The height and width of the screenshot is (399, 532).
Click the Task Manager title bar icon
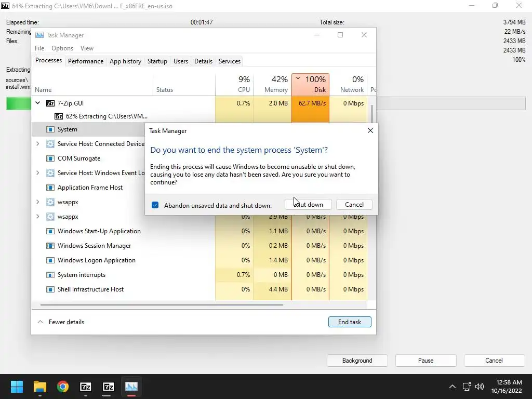click(x=39, y=35)
